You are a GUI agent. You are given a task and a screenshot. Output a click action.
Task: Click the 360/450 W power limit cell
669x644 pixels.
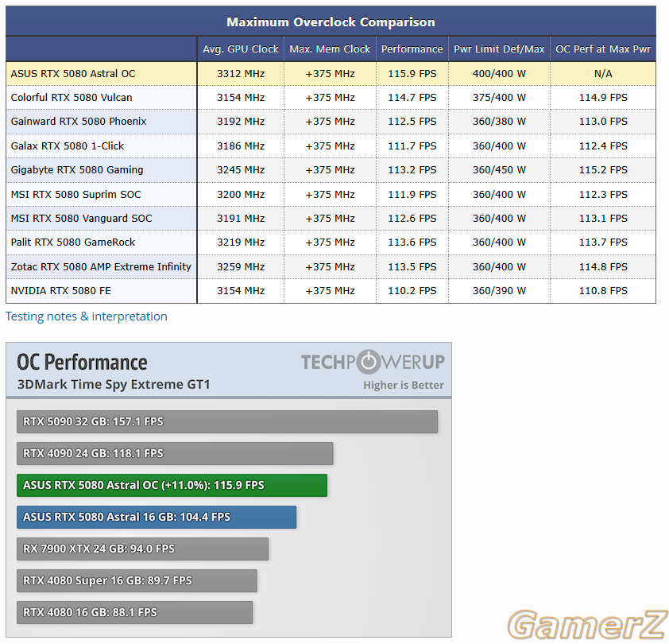click(x=499, y=170)
